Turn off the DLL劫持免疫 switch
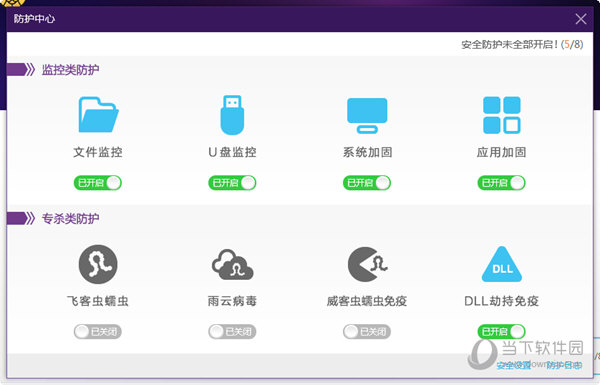 pyautogui.click(x=502, y=331)
